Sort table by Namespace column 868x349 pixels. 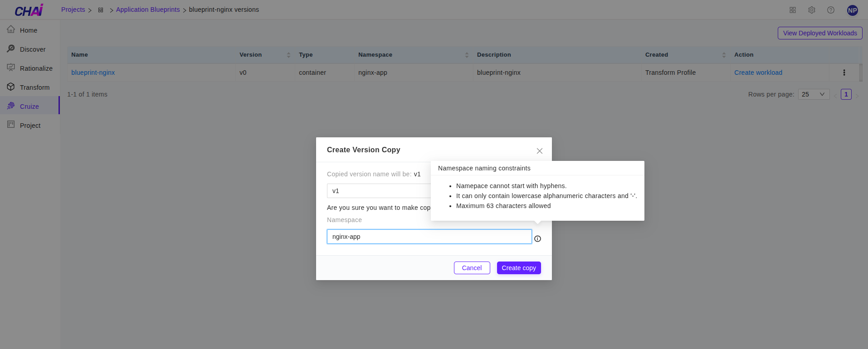click(x=467, y=55)
